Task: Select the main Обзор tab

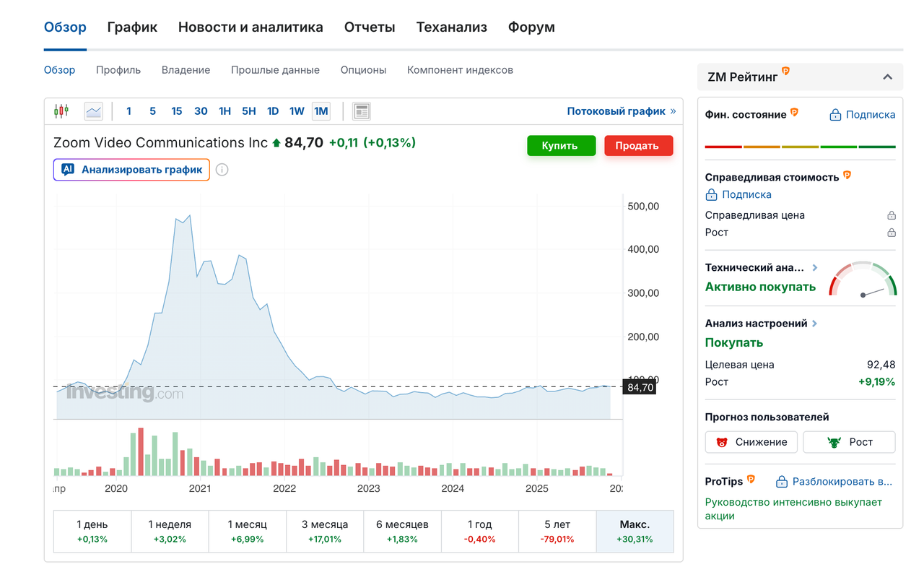Action: pos(65,27)
